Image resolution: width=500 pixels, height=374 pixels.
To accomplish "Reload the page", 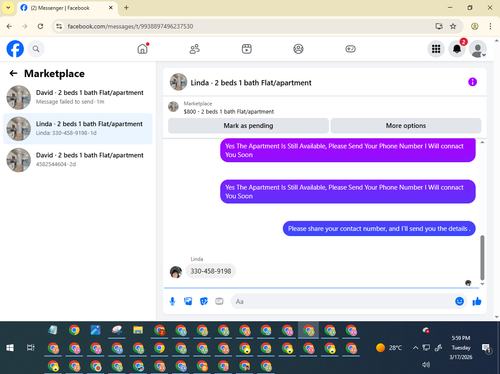I will click(x=40, y=26).
